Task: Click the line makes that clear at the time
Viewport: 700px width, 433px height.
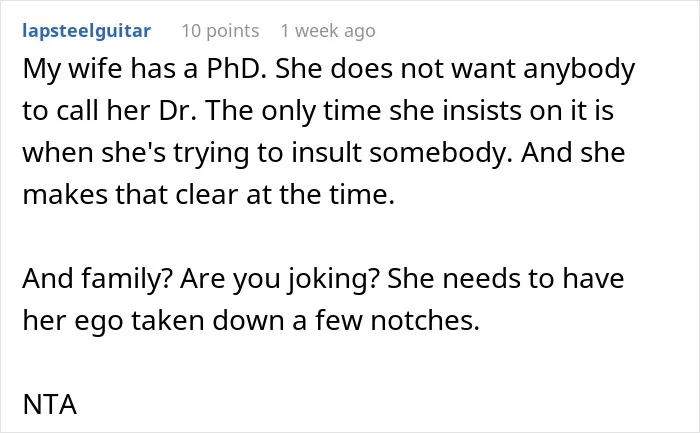Action: point(208,195)
